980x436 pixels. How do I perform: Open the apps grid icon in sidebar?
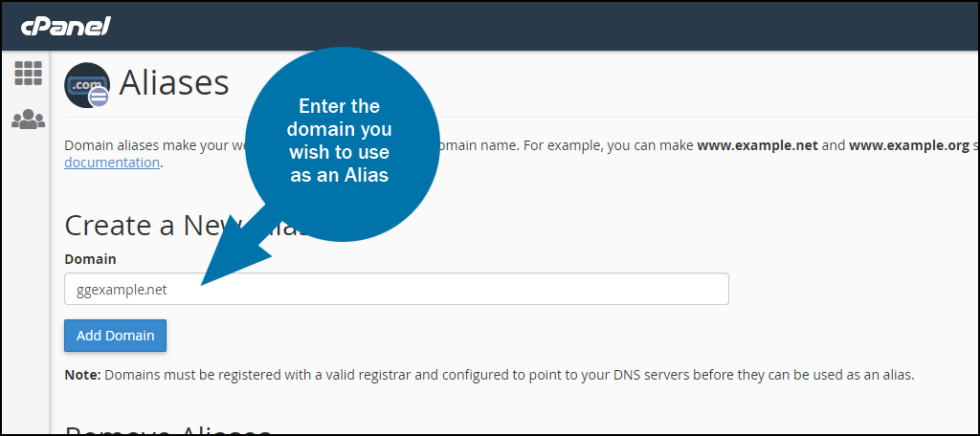tap(28, 73)
